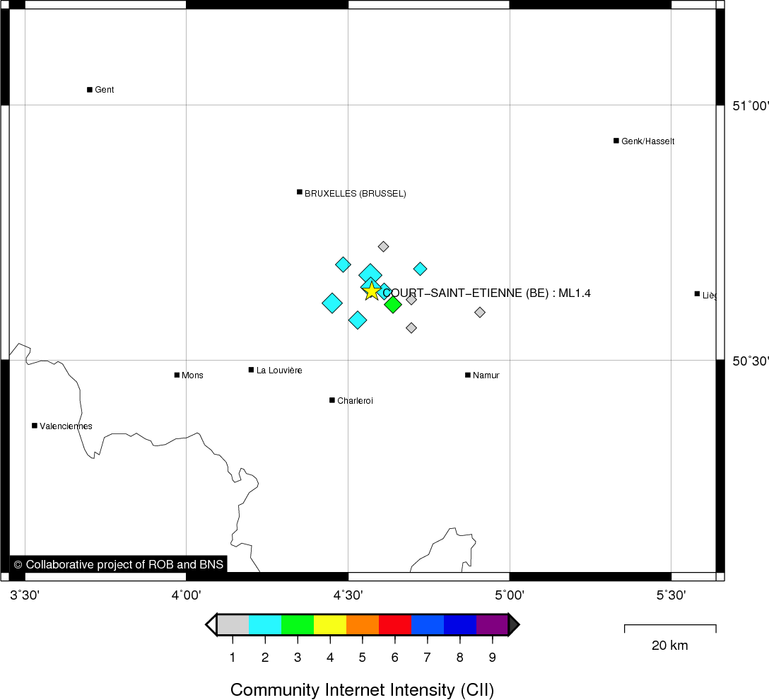
Task: Click the southernmost cyan diamond marker
Action: (x=358, y=320)
